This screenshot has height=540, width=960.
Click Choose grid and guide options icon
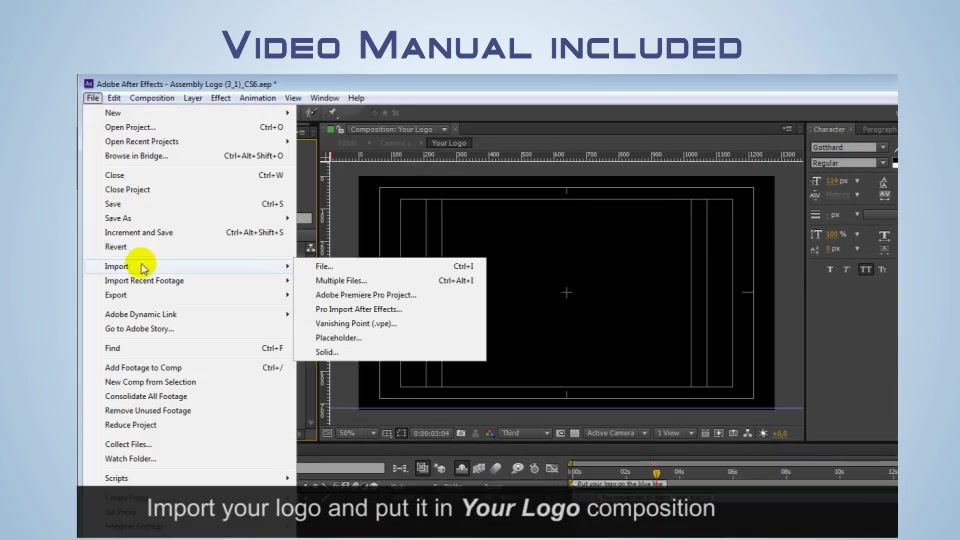click(x=387, y=433)
